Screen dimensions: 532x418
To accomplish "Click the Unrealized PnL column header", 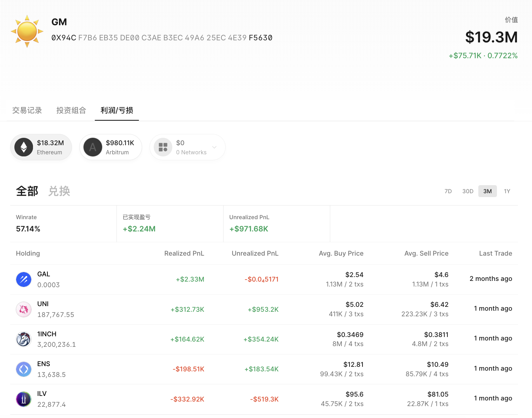I will click(255, 253).
